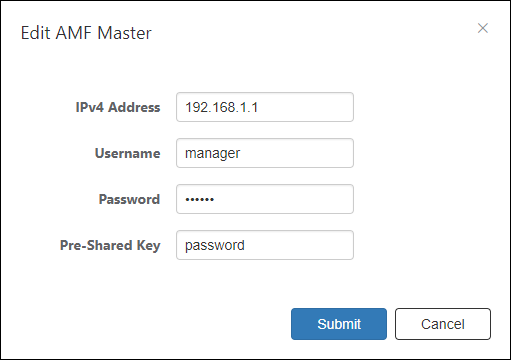Place cursor on the word password in Pre-Shared Key
Viewport: 511px width, 360px height.
point(215,246)
